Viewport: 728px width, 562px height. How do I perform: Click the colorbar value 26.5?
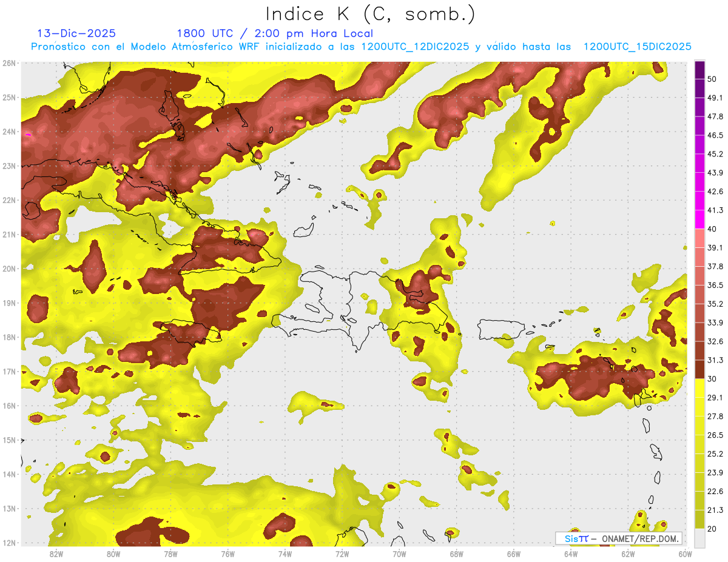pyautogui.click(x=715, y=435)
